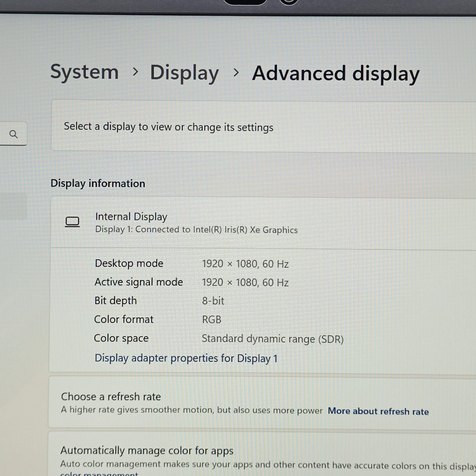Click the Desktop mode label
Viewport: 476px width, 476px height.
click(x=129, y=264)
